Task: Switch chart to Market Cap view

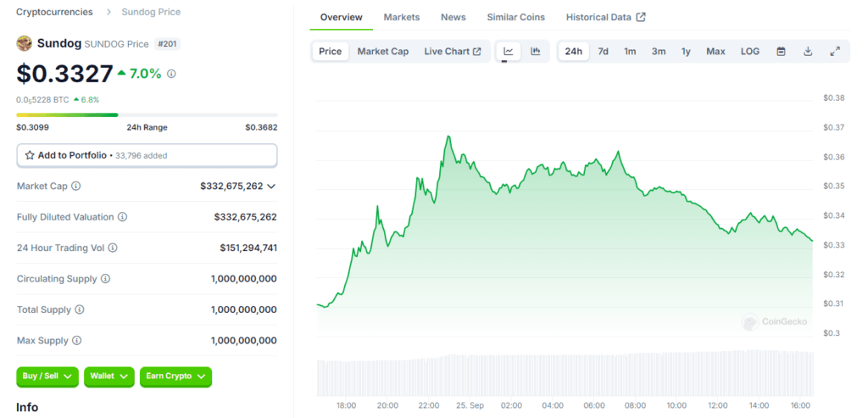Action: point(383,52)
